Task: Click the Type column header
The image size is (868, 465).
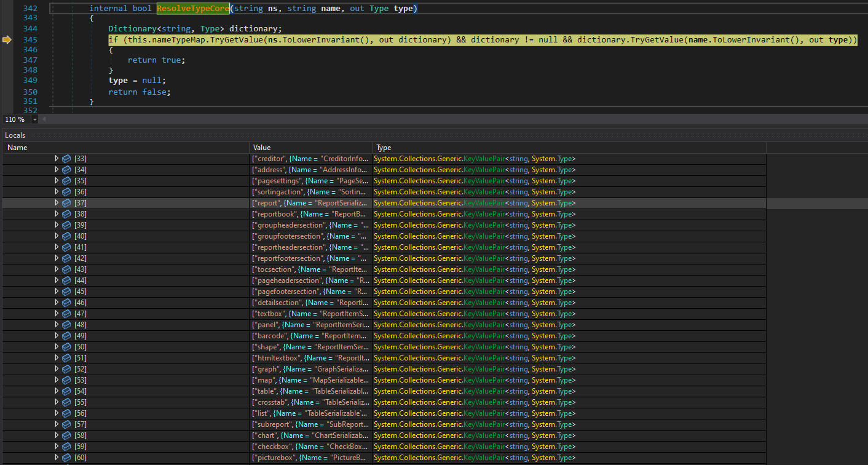Action: click(x=384, y=148)
